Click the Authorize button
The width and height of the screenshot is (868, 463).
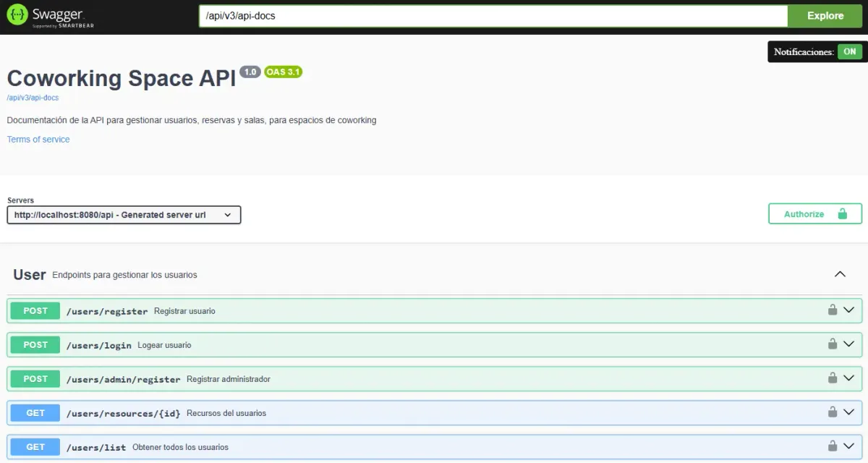click(815, 214)
